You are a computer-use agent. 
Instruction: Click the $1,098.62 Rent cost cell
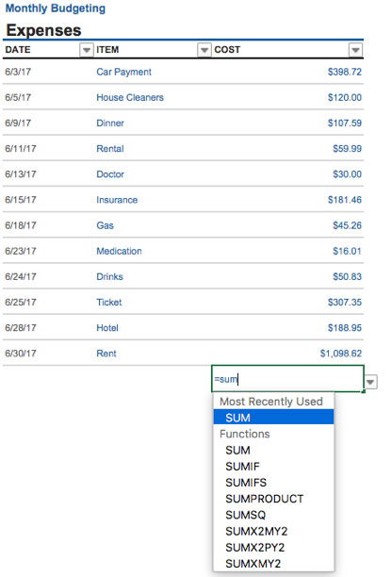click(x=341, y=354)
